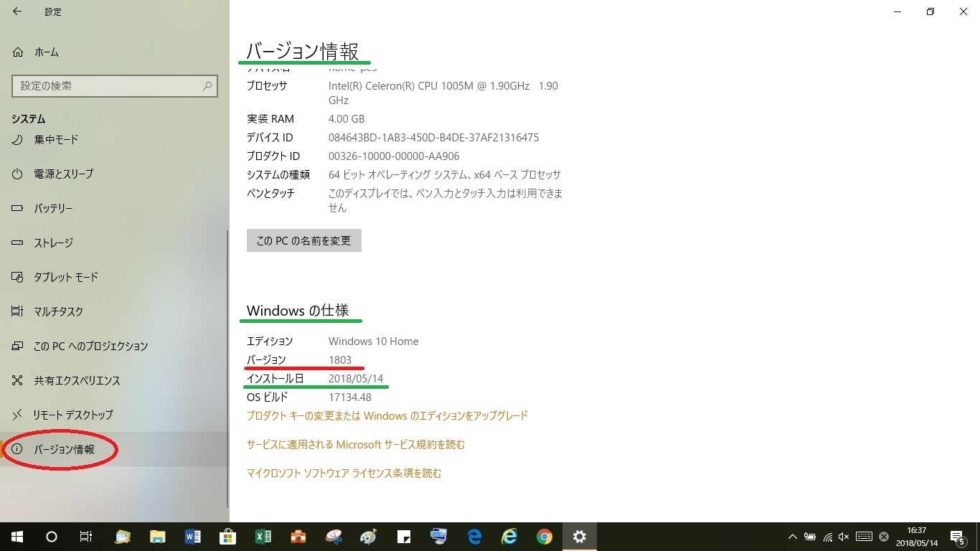The image size is (980, 551).
Task: Click the Windows の仕様 heading
Action: pyautogui.click(x=298, y=310)
